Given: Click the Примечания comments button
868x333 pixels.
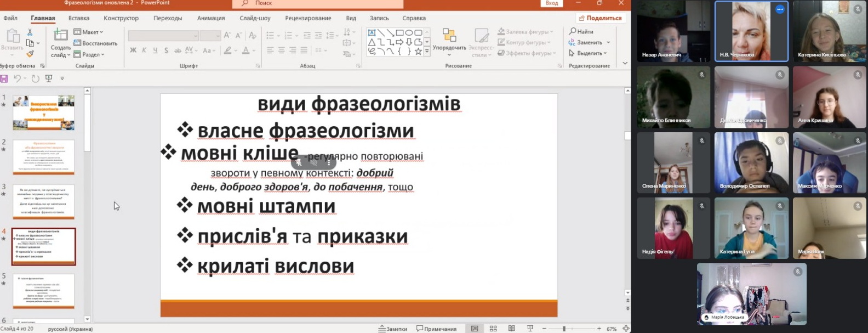Looking at the screenshot, I should (x=436, y=329).
